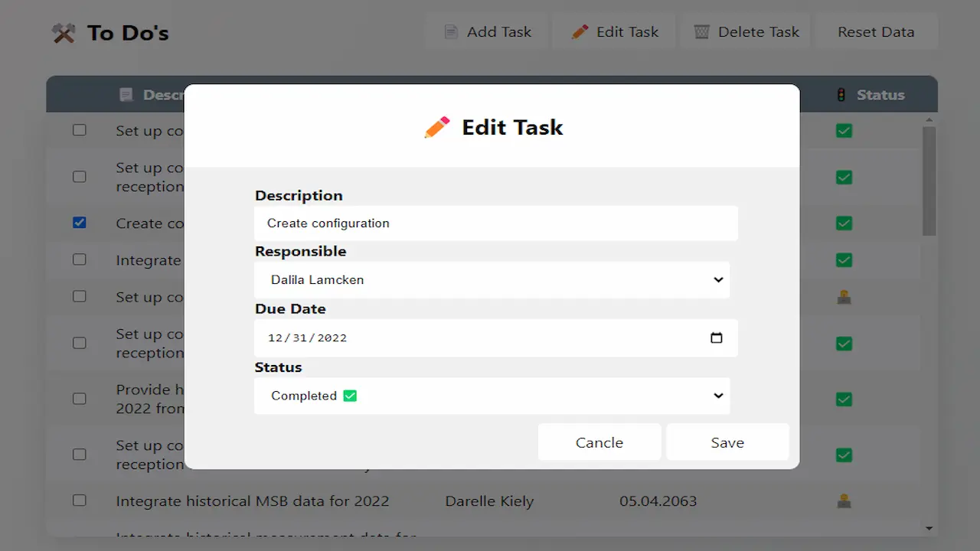Click the pencil icon in the Edit Task header
The width and height of the screenshot is (980, 551).
point(436,127)
